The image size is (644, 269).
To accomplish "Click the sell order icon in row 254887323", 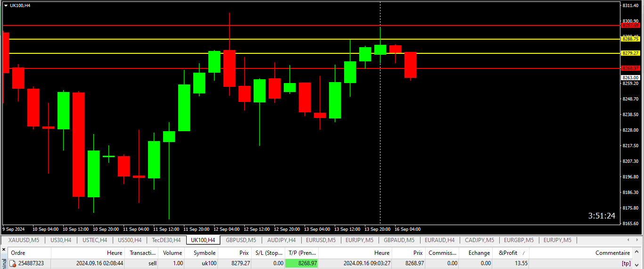I will (13, 263).
